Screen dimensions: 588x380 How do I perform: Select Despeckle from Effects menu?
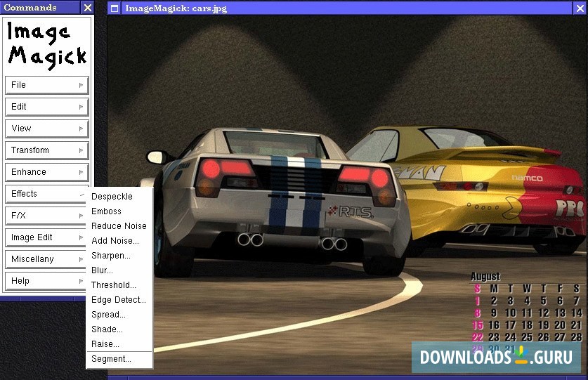112,197
